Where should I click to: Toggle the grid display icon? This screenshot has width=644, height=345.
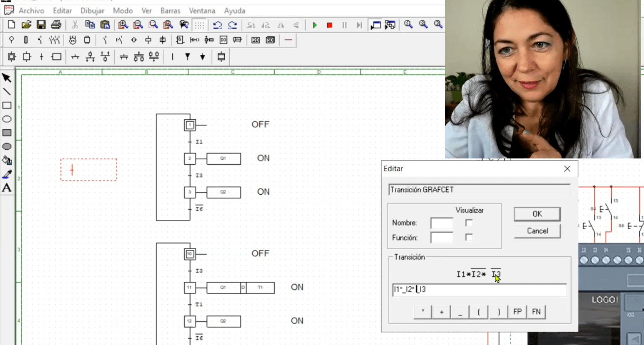[199, 25]
